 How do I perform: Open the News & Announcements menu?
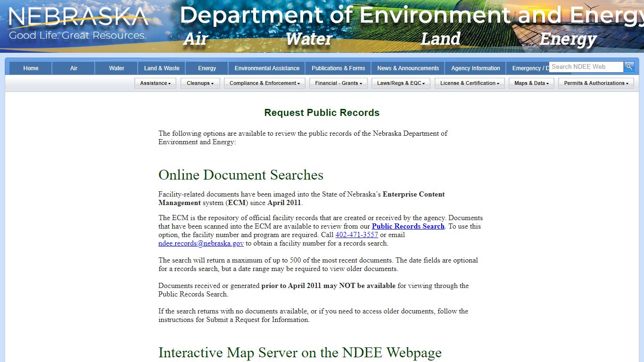(408, 68)
